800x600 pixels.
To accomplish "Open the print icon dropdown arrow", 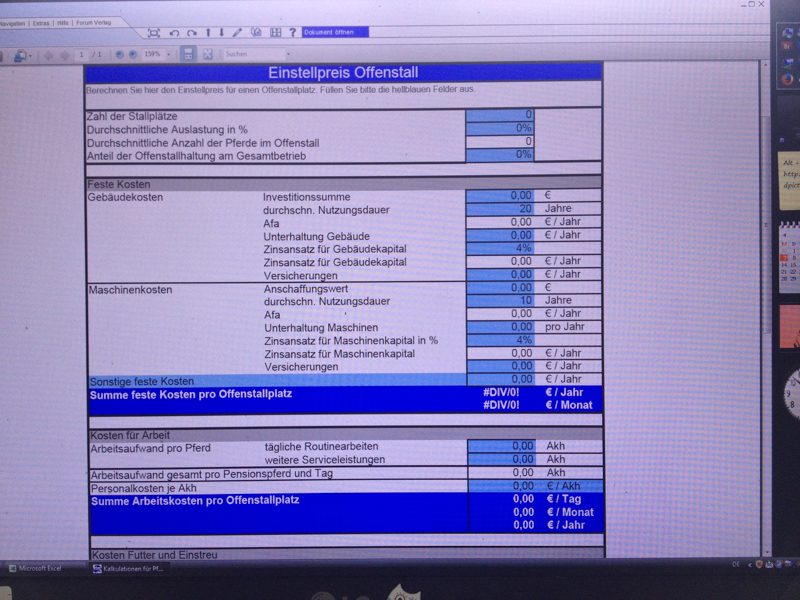I will pos(32,55).
